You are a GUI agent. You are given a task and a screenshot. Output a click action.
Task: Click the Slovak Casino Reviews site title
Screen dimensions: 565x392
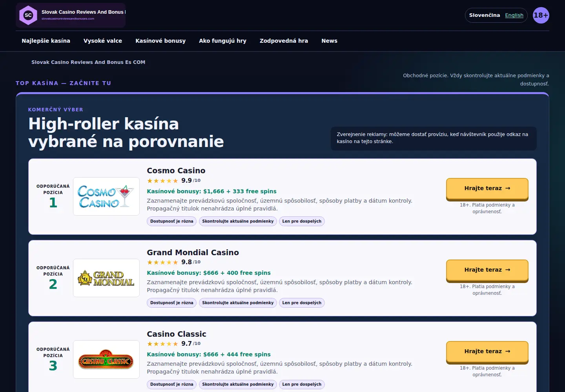[x=84, y=12]
